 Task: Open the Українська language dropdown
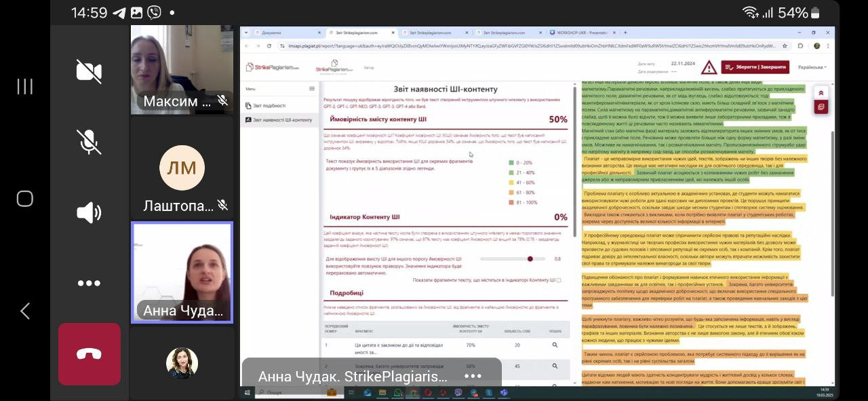[x=811, y=67]
